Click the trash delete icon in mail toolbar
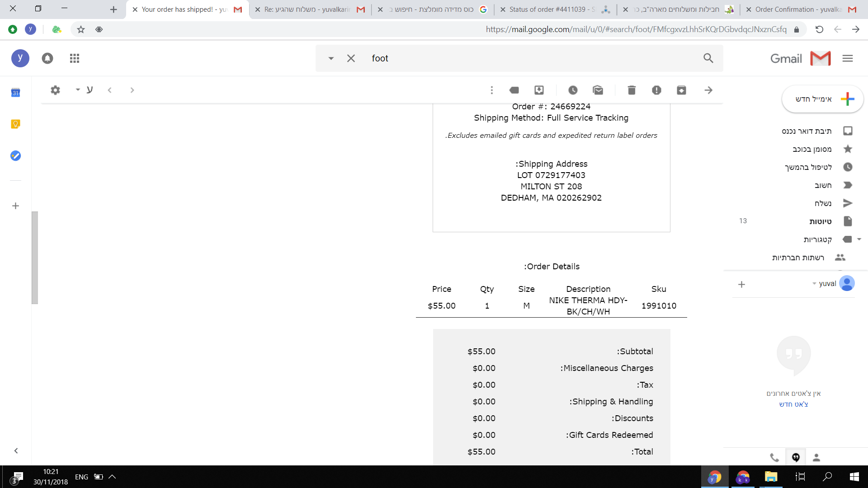Image resolution: width=868 pixels, height=488 pixels. click(x=632, y=90)
